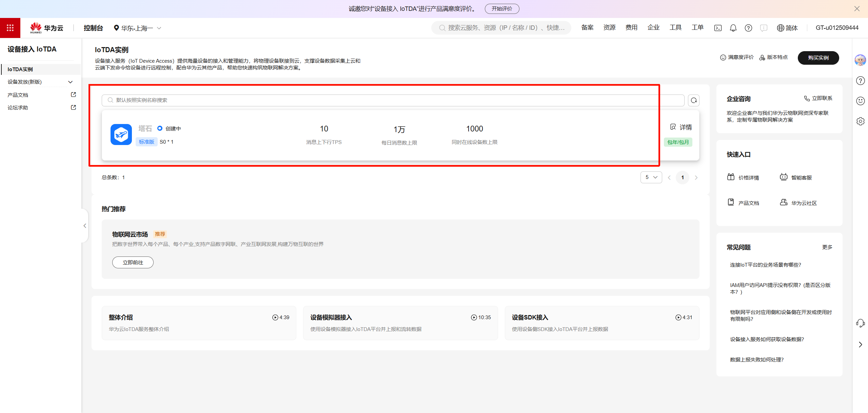The height and width of the screenshot is (413, 868).
Task: Open FAQ 连接IoT平台的业务场景有哪些?
Action: pyautogui.click(x=765, y=265)
